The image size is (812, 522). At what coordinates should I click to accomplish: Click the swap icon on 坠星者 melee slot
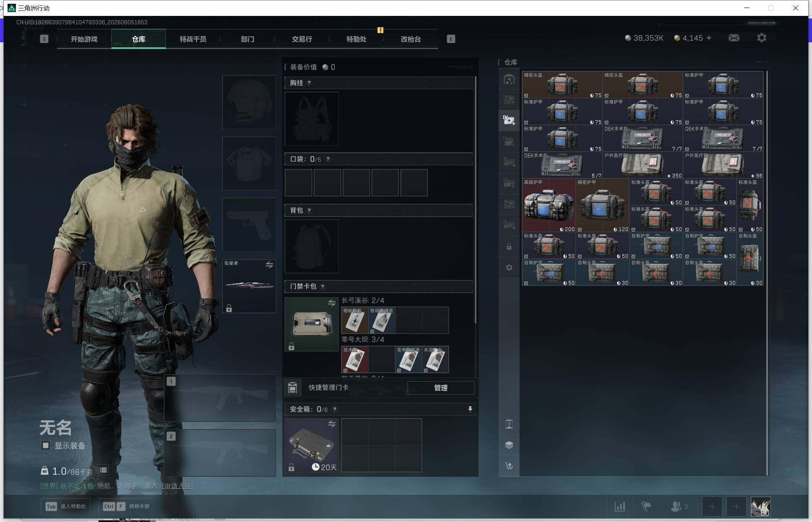[269, 265]
